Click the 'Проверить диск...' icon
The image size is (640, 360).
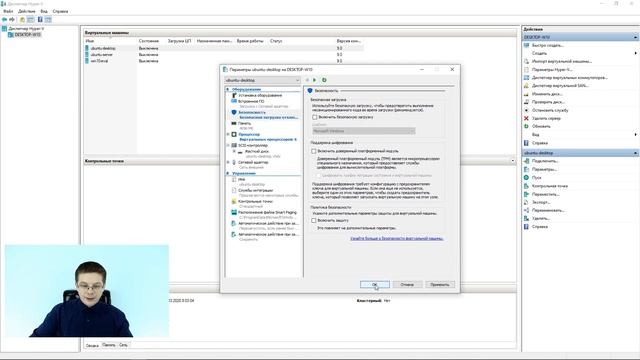point(527,102)
